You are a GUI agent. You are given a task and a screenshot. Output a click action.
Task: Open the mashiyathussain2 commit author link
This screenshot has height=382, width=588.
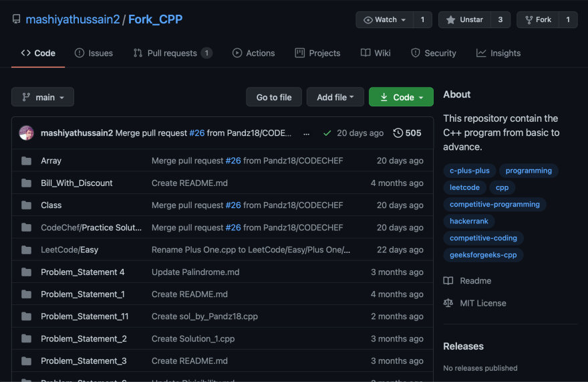click(x=77, y=133)
